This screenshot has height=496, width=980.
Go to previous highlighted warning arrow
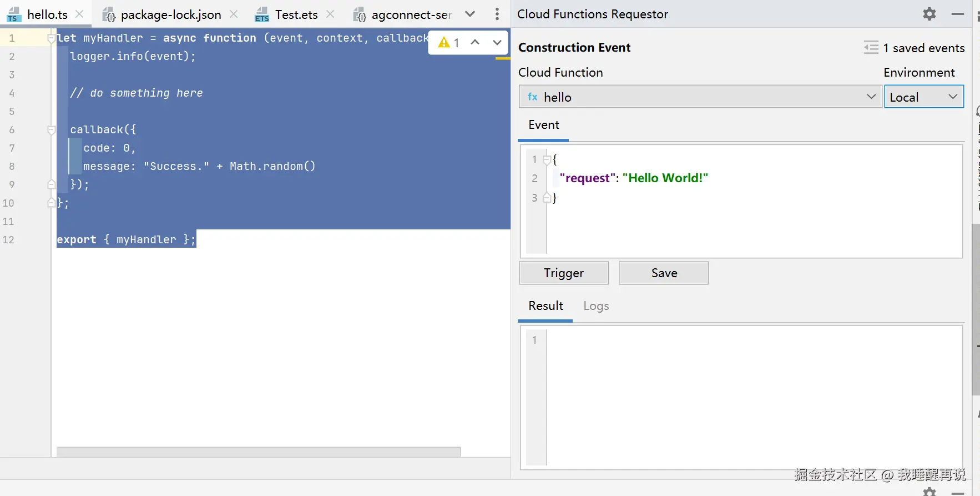tap(475, 42)
